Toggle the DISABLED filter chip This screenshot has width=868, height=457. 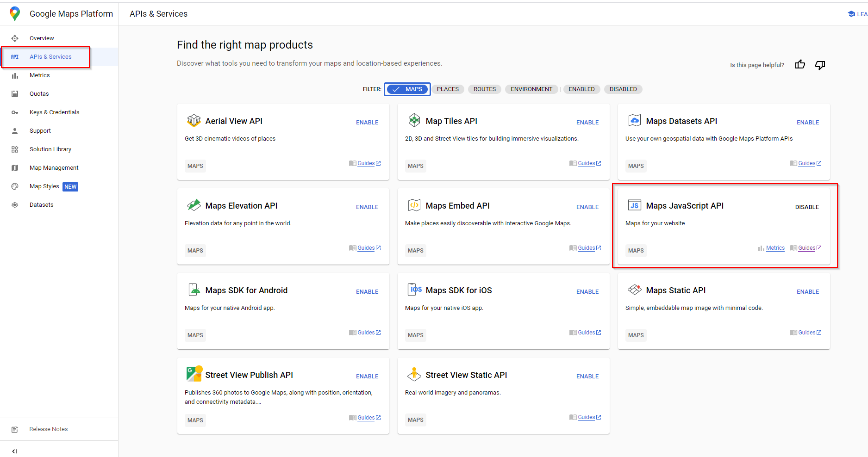[x=623, y=89]
